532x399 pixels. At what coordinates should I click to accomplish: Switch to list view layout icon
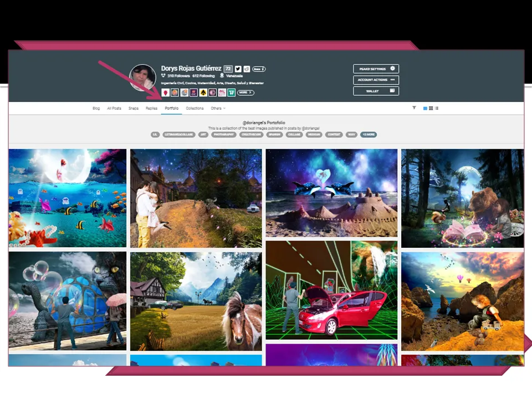[x=437, y=108]
